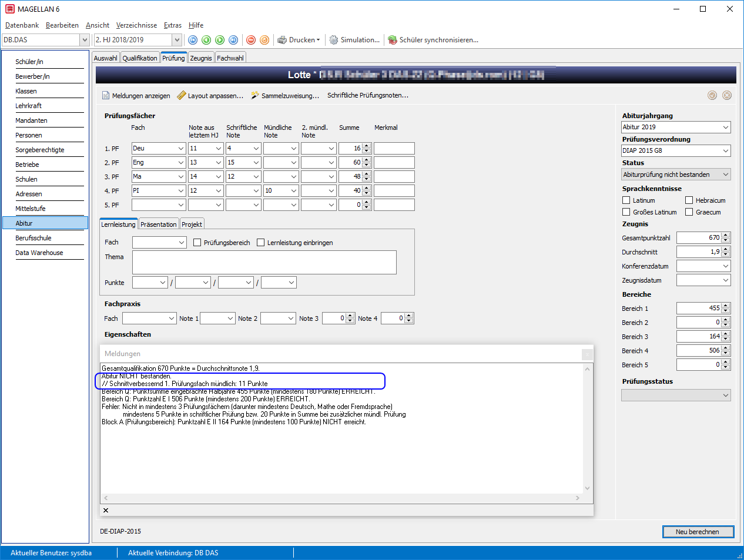This screenshot has width=744, height=560.
Task: Open the Projekt tab
Action: coord(192,224)
